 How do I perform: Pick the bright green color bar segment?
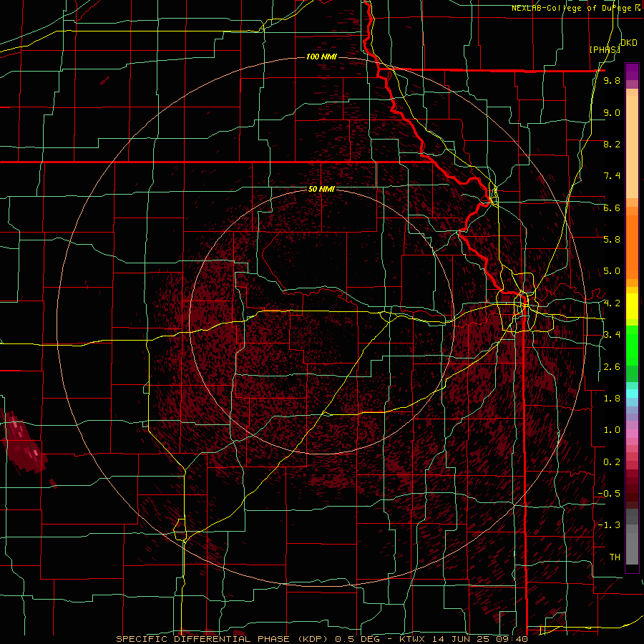[x=632, y=346]
